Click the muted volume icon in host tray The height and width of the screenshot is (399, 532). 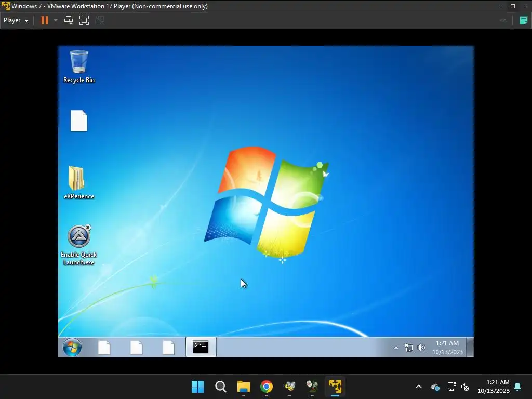pos(465,387)
